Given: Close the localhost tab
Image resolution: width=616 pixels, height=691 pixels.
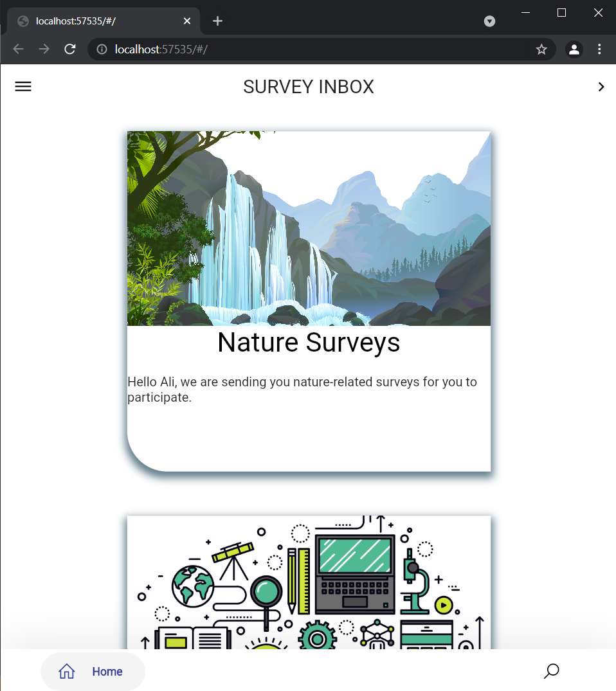Looking at the screenshot, I should (186, 21).
